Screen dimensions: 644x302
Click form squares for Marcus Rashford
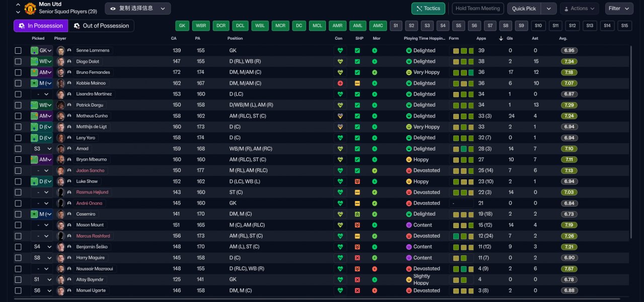(463, 236)
